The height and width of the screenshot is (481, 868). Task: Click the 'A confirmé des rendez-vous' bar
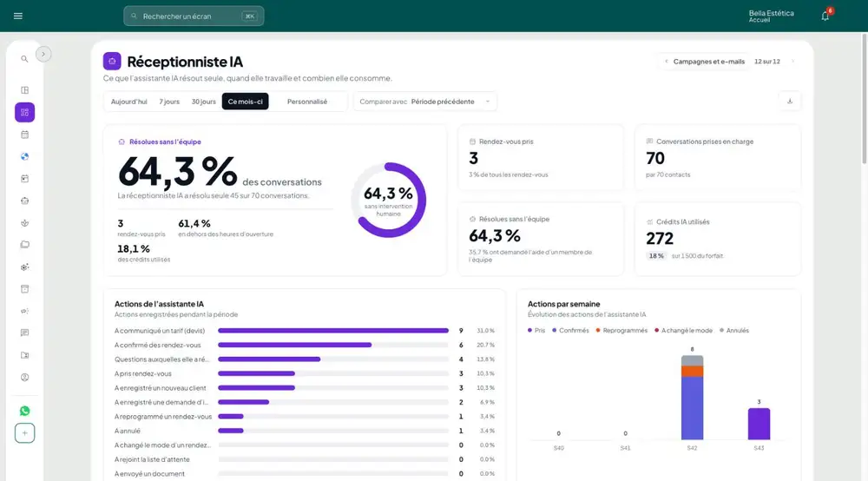[294, 345]
